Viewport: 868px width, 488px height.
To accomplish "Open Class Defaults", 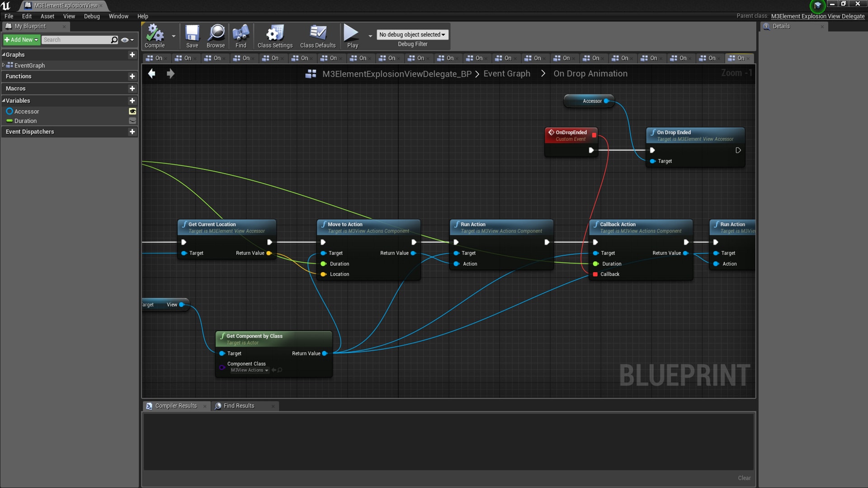I will (x=318, y=36).
